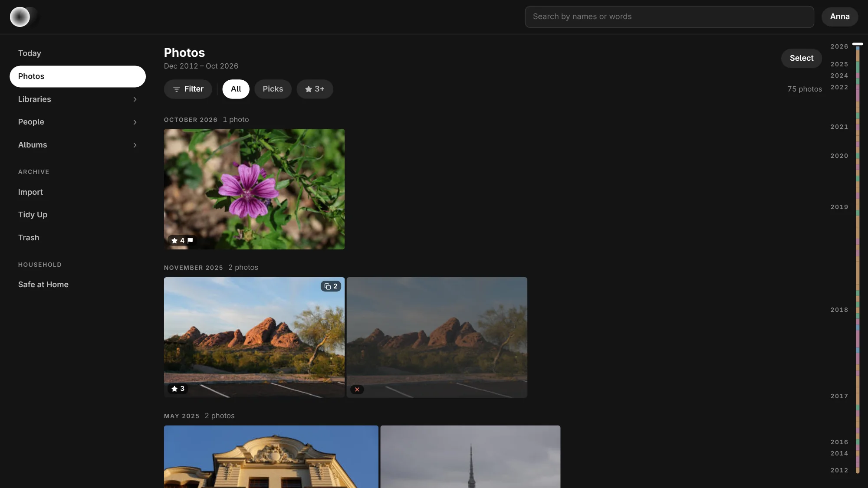This screenshot has height=488, width=868.
Task: Click the colored timeline scrubber bar
Action: [x=858, y=259]
